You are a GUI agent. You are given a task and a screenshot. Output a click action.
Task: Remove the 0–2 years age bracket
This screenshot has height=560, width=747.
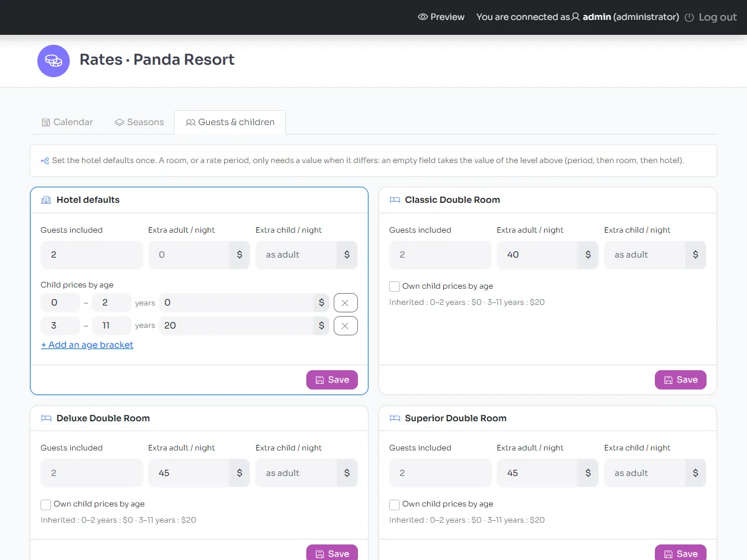pyautogui.click(x=345, y=303)
